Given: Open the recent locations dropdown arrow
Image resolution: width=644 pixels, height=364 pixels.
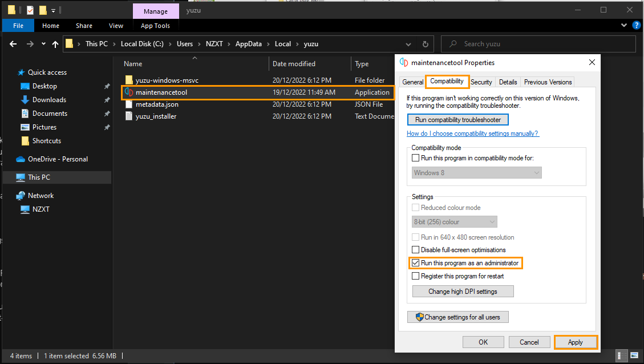Looking at the screenshot, I should click(43, 44).
